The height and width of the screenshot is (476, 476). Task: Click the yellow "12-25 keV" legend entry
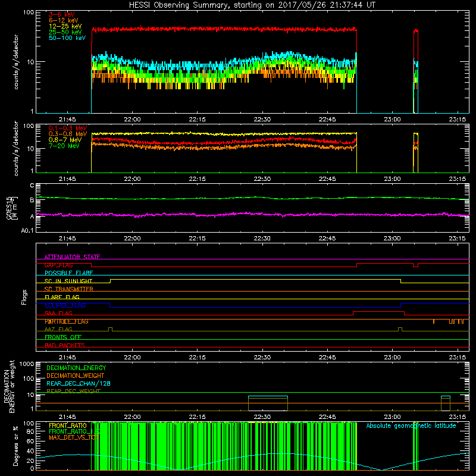(x=65, y=26)
